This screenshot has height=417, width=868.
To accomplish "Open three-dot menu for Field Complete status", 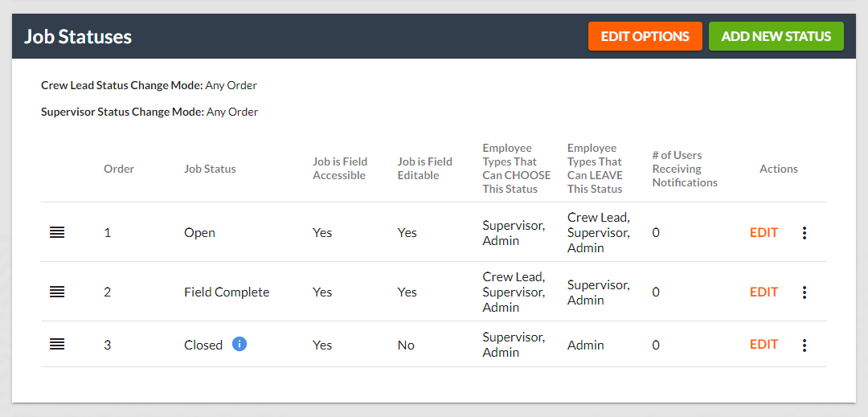I will tap(804, 292).
